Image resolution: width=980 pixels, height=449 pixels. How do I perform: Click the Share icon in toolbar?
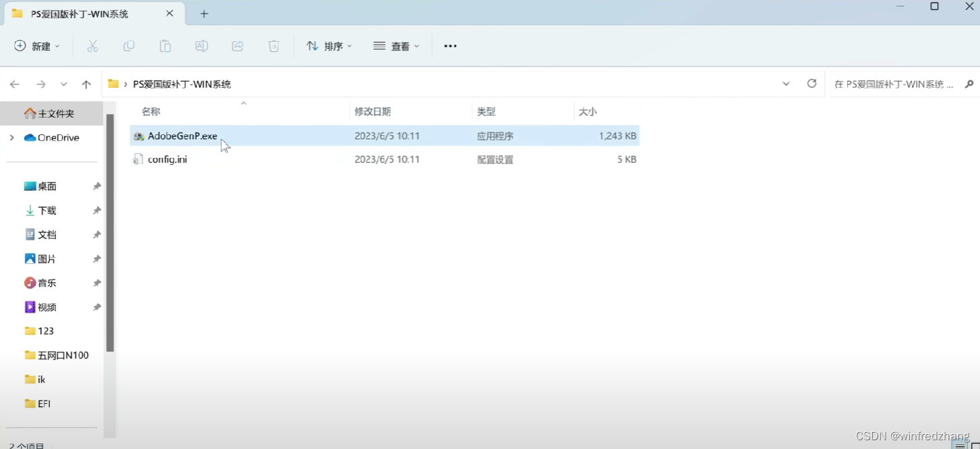(237, 46)
